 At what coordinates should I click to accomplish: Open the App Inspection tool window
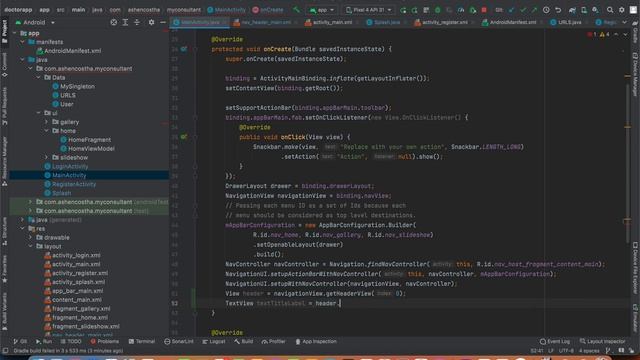[316, 341]
